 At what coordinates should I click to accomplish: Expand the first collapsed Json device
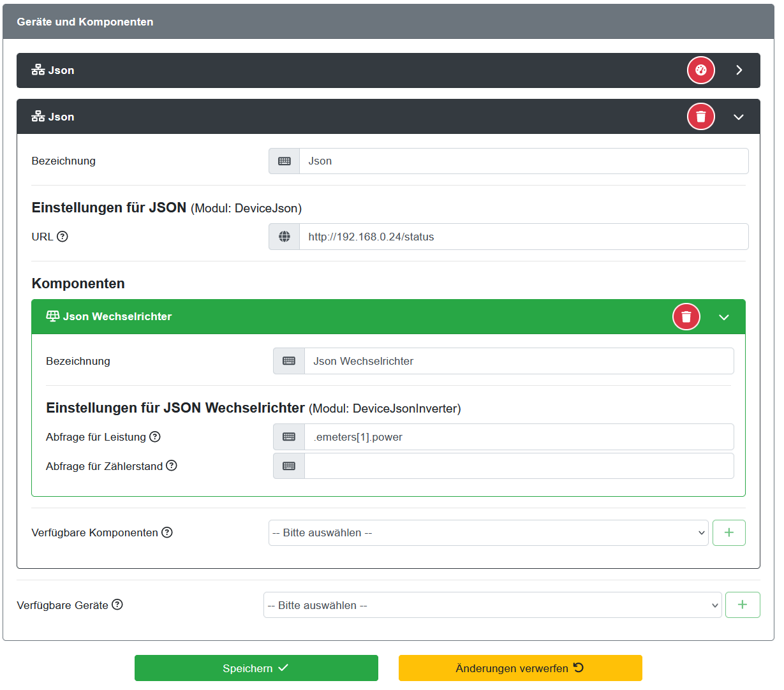point(739,70)
